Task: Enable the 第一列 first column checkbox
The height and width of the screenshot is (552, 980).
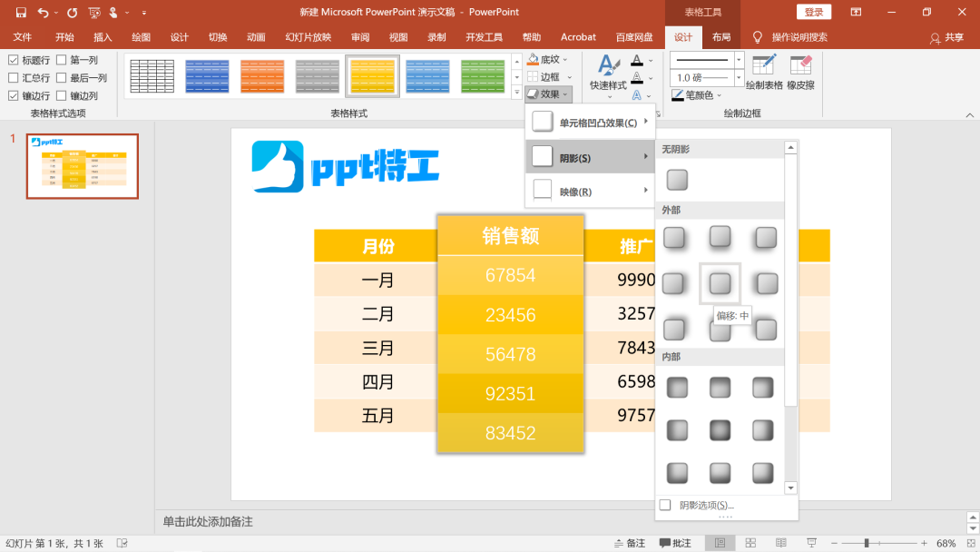Action: coord(62,60)
